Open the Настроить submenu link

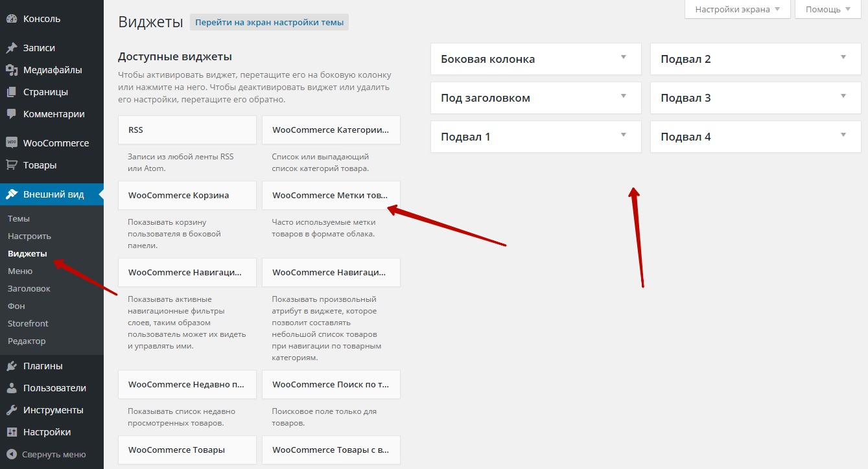(x=29, y=236)
